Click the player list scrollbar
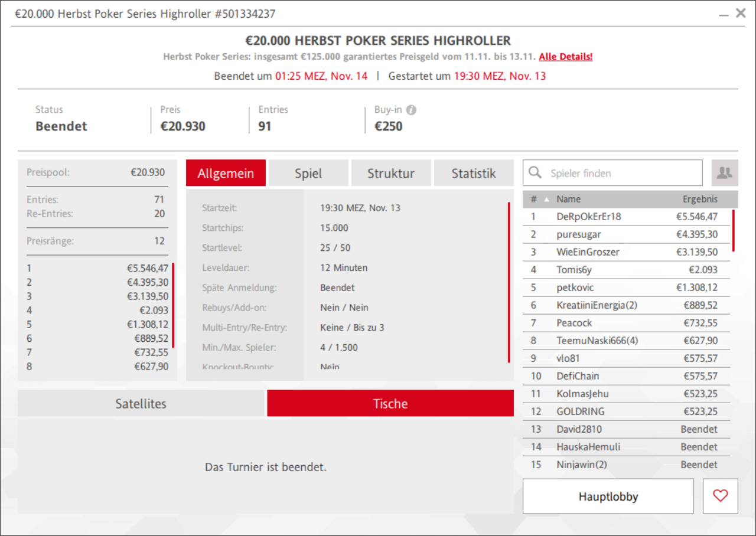The image size is (756, 536). coord(734,230)
